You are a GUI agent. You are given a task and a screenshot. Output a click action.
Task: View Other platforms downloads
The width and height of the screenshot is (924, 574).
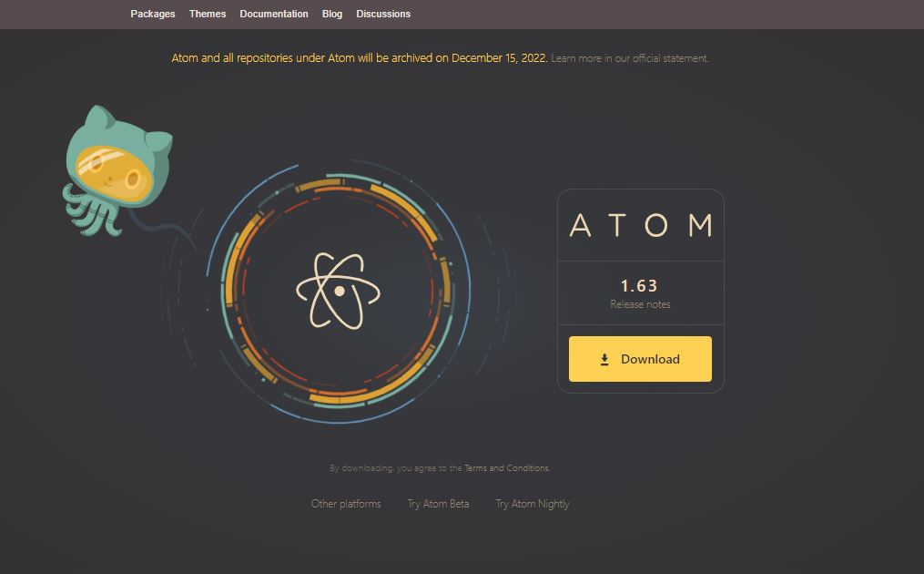click(x=346, y=504)
